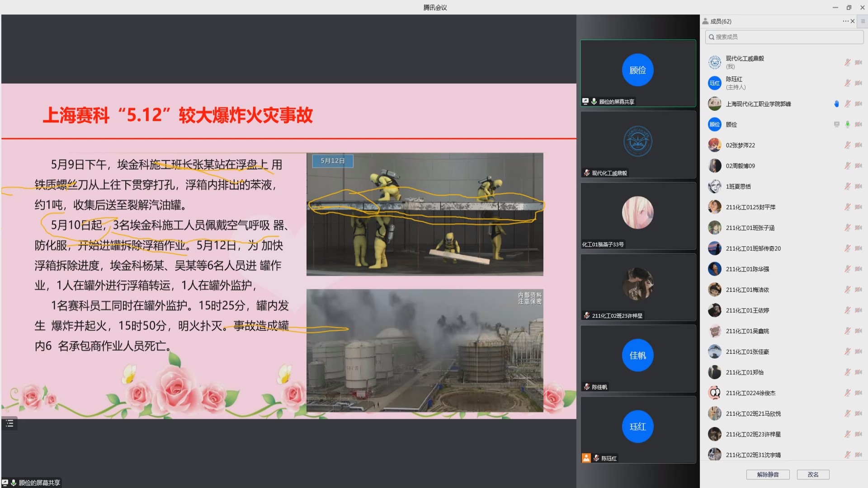Click the 解除静音 button
The width and height of the screenshot is (868, 488).
pyautogui.click(x=768, y=474)
